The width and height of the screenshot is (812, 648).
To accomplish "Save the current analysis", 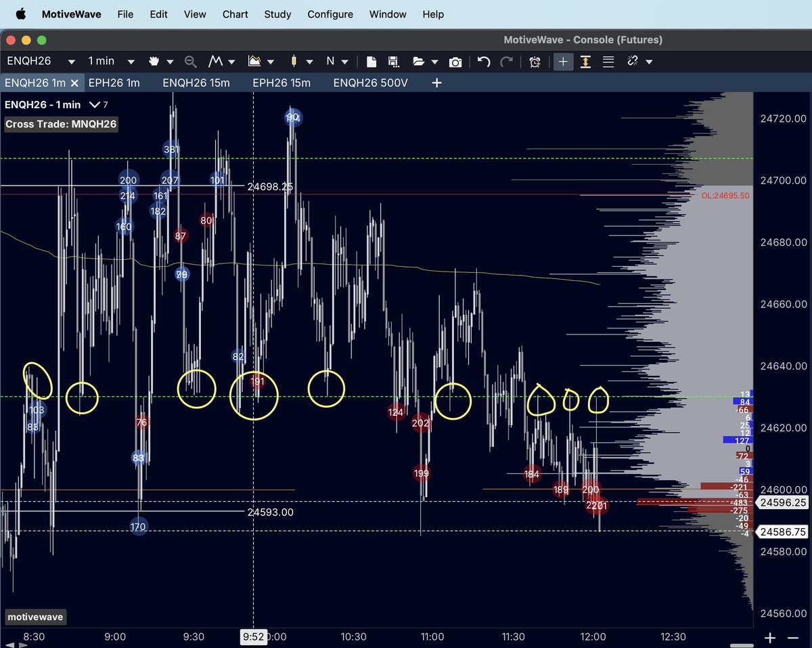I will click(392, 62).
